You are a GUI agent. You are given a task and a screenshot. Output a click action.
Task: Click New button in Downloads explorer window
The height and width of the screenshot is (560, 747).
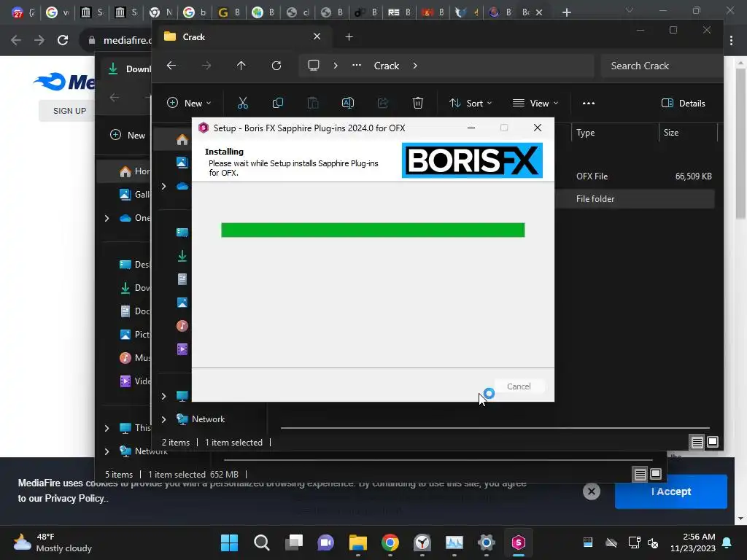(x=128, y=135)
